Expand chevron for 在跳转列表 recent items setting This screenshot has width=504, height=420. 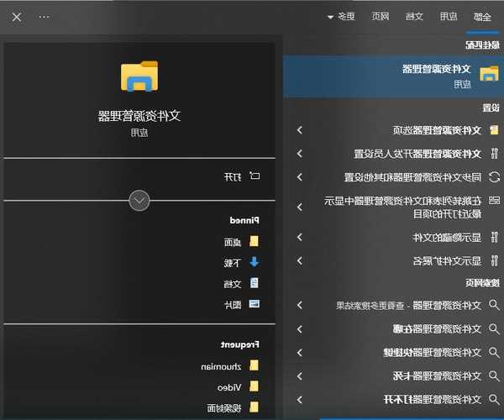300,207
